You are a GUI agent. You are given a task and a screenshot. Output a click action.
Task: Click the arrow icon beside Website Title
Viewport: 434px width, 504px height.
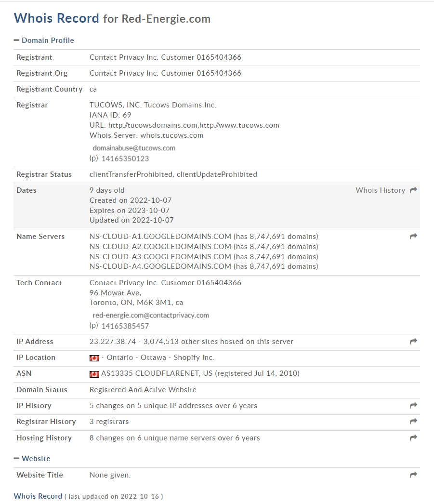click(x=413, y=475)
